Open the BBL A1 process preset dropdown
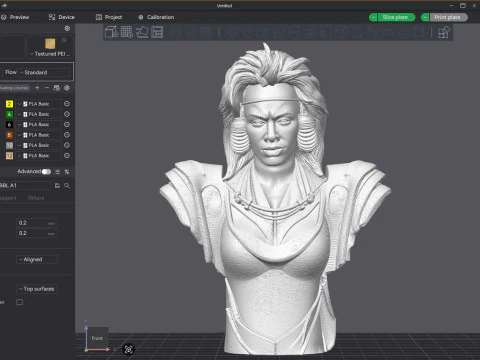The image size is (480, 360). (x=25, y=185)
